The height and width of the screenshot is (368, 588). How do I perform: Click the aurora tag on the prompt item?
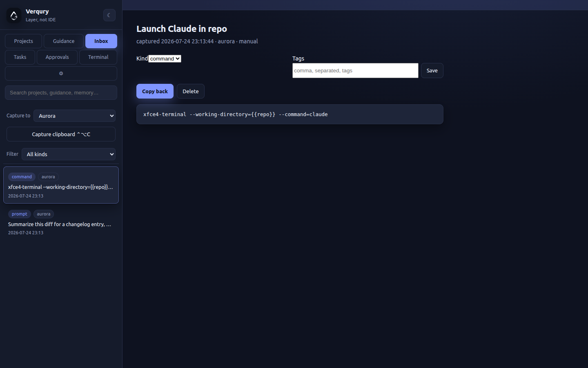44,214
